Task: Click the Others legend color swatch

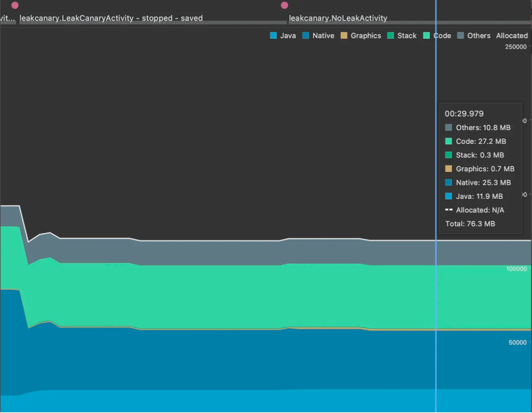Action: (461, 35)
